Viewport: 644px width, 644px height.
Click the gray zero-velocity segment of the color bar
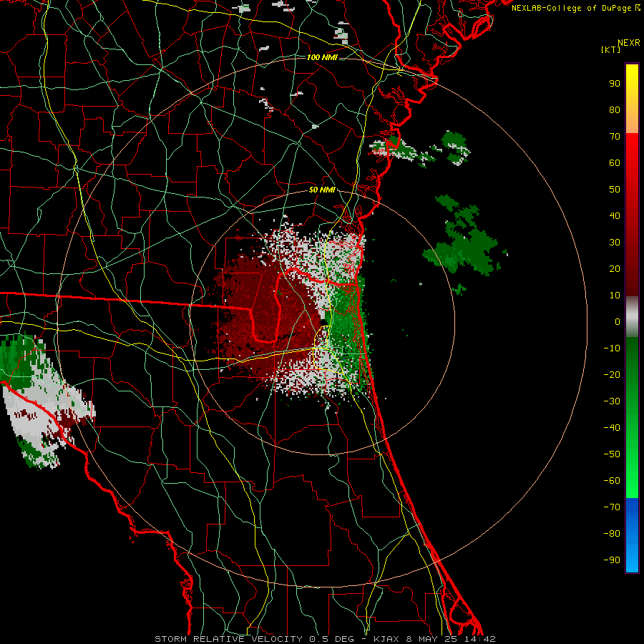(632, 317)
